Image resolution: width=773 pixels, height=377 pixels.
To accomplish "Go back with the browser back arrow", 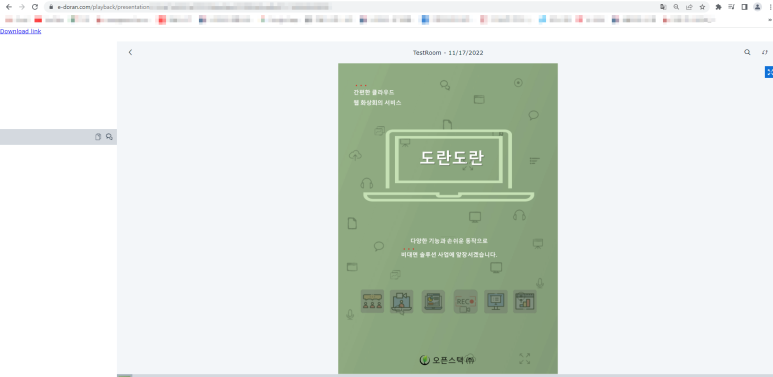I will (9, 7).
